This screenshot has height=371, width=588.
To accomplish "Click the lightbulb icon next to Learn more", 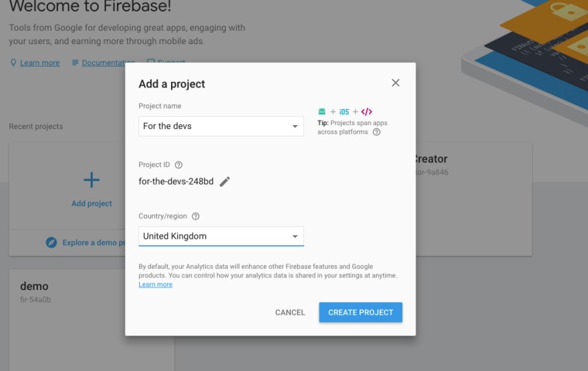I will tap(13, 63).
